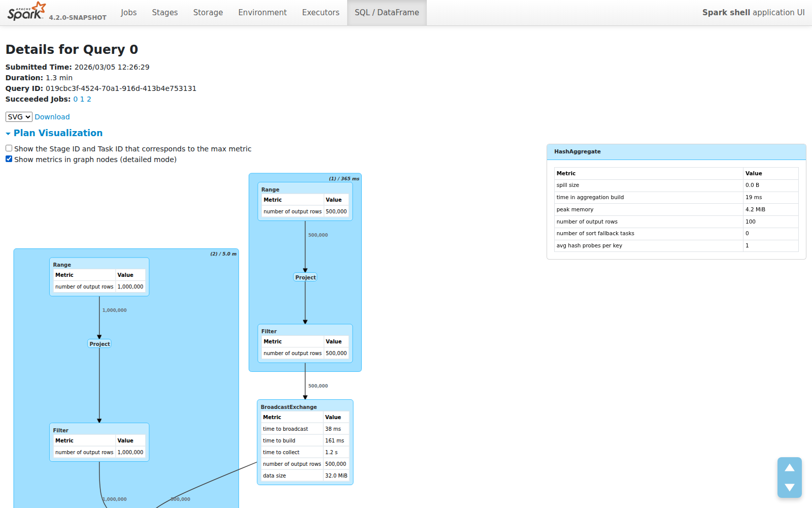Uncheck Show metrics in graph nodes
The image size is (812, 508).
pyautogui.click(x=9, y=159)
